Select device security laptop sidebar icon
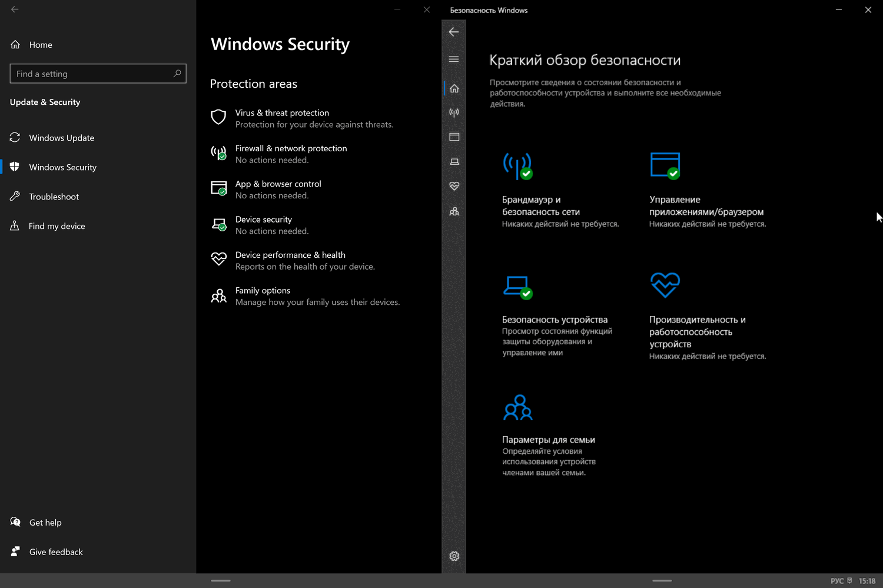The height and width of the screenshot is (588, 883). pyautogui.click(x=454, y=162)
